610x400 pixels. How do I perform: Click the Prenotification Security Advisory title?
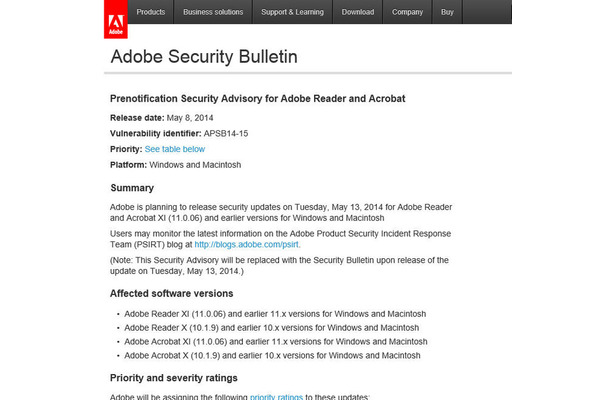[x=258, y=98]
